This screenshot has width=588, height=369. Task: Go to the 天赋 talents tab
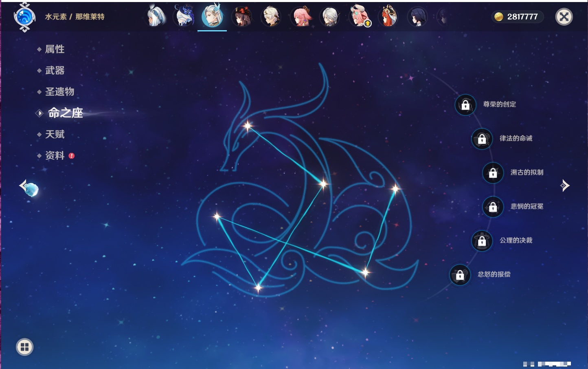point(55,134)
